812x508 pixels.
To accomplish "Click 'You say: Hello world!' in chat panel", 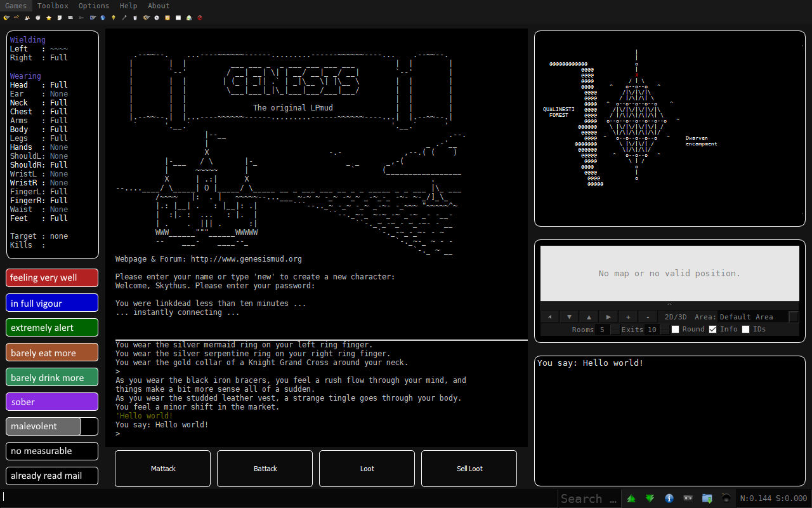I will 591,363.
